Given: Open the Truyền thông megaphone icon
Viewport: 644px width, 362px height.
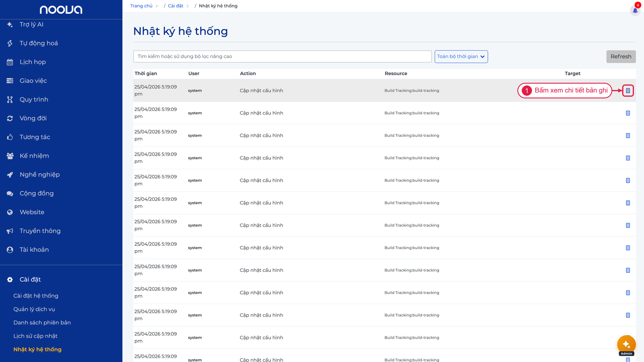Looking at the screenshot, I should click(10, 231).
